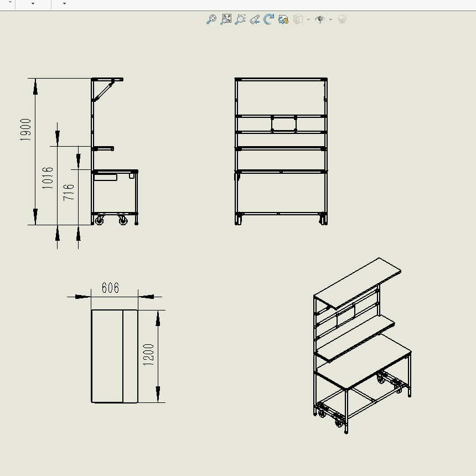
Task: Select the top plan view rectangle
Action: (115, 356)
